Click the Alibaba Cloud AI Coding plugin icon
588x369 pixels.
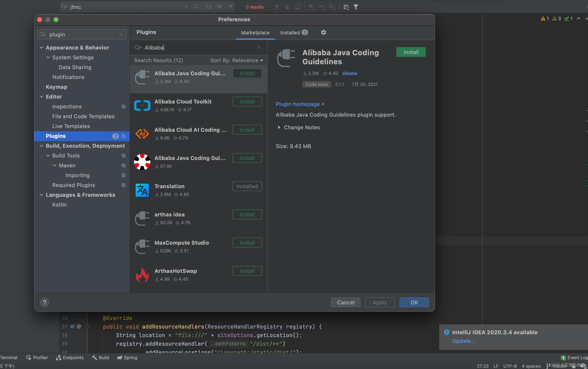[x=142, y=133]
